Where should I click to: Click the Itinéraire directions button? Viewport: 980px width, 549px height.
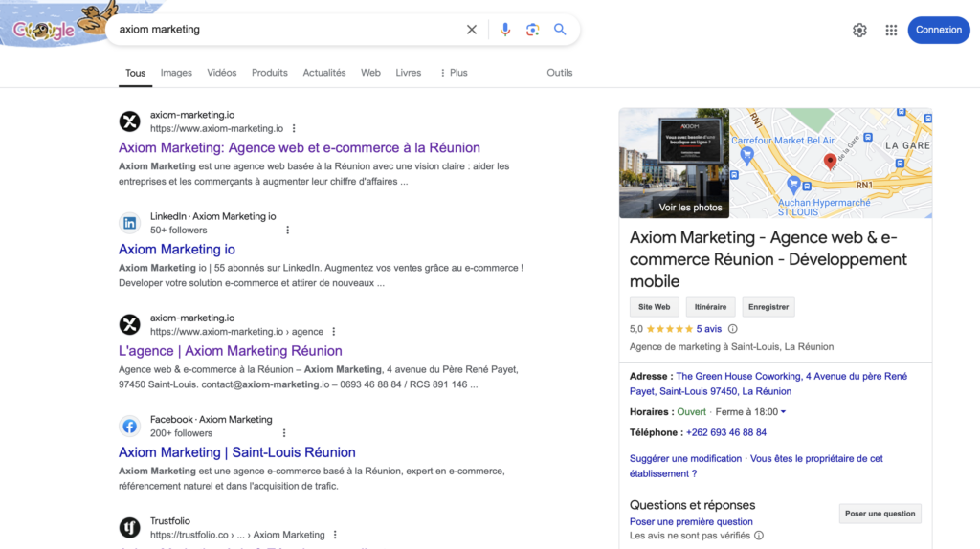(711, 307)
